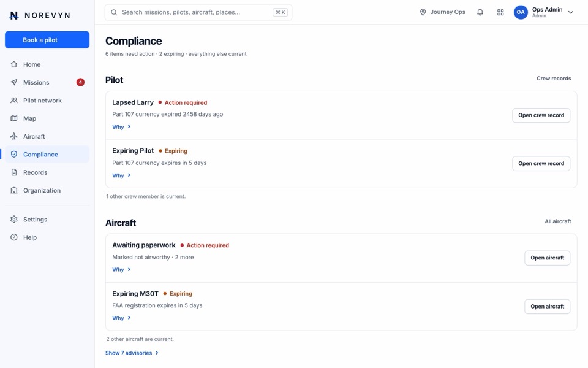Open notifications bell
The height and width of the screenshot is (368, 588).
(x=480, y=12)
